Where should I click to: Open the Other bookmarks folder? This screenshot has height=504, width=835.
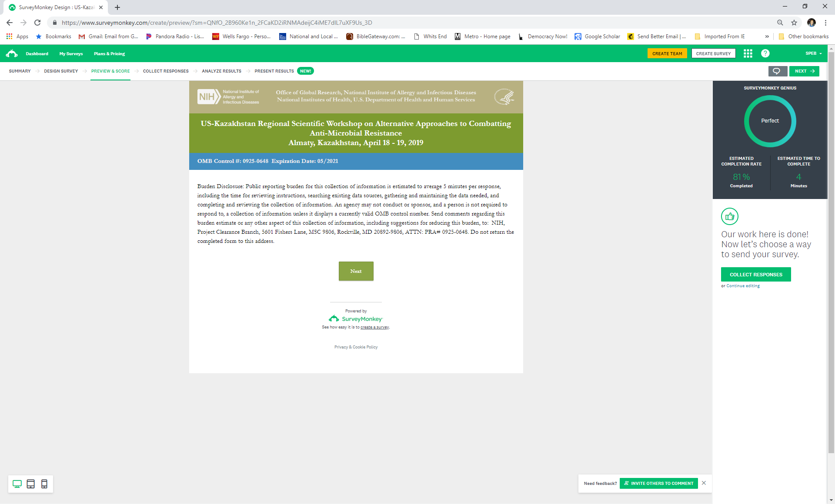[804, 36]
